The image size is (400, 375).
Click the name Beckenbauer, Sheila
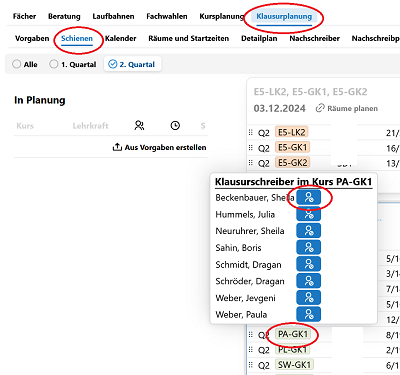(x=254, y=198)
